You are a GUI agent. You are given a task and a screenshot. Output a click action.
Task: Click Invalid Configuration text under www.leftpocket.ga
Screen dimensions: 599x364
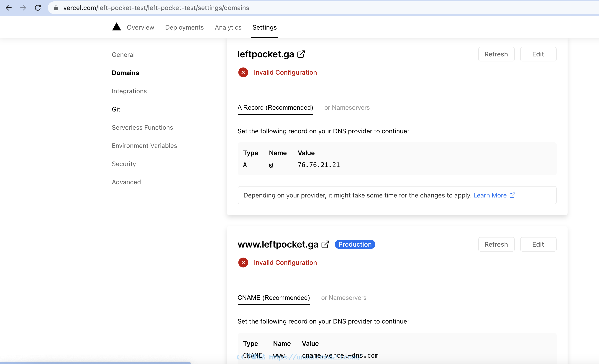pos(285,263)
